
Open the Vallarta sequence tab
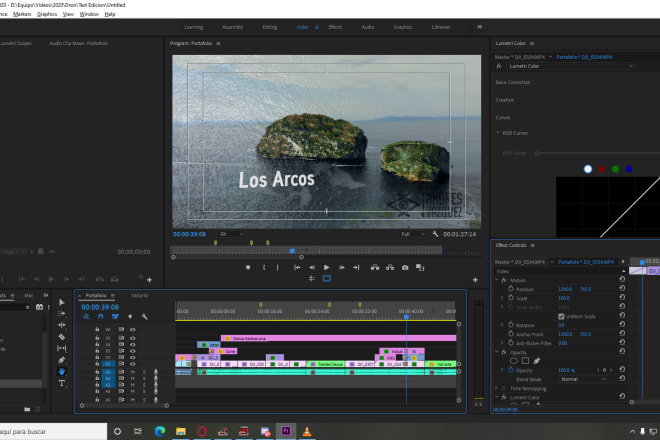pos(139,296)
